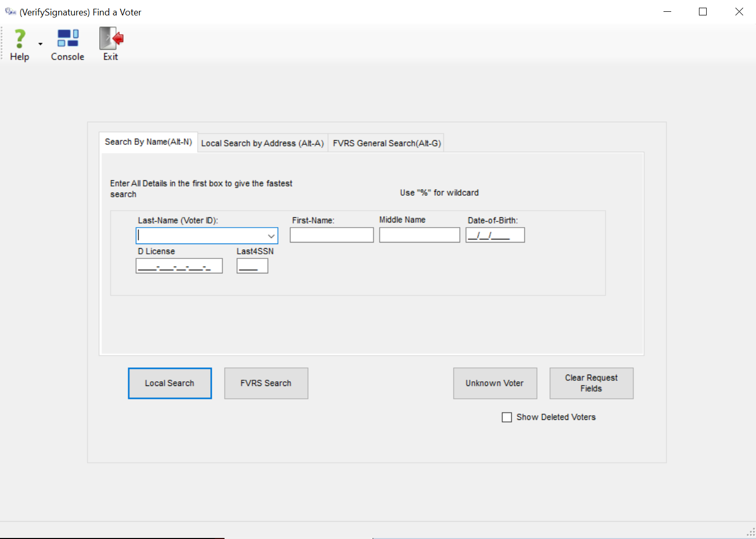Image resolution: width=756 pixels, height=539 pixels.
Task: Expand the Help dropdown arrow
Action: 40,44
